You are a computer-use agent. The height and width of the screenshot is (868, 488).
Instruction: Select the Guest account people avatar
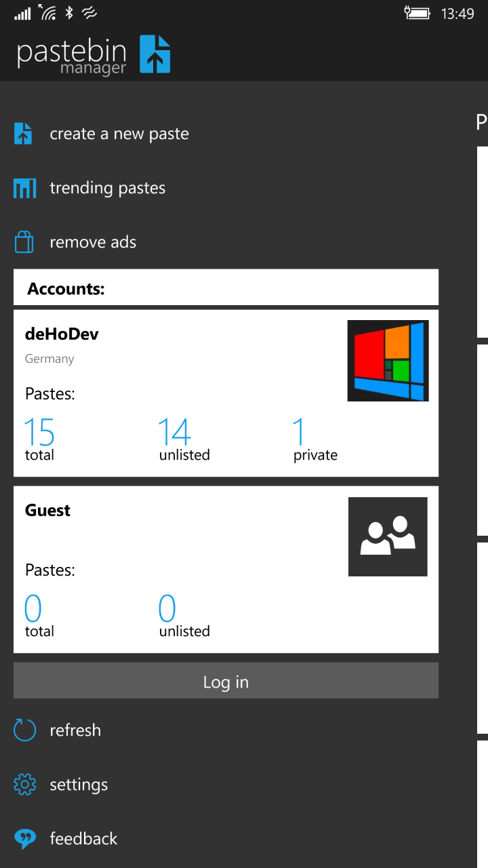point(388,537)
